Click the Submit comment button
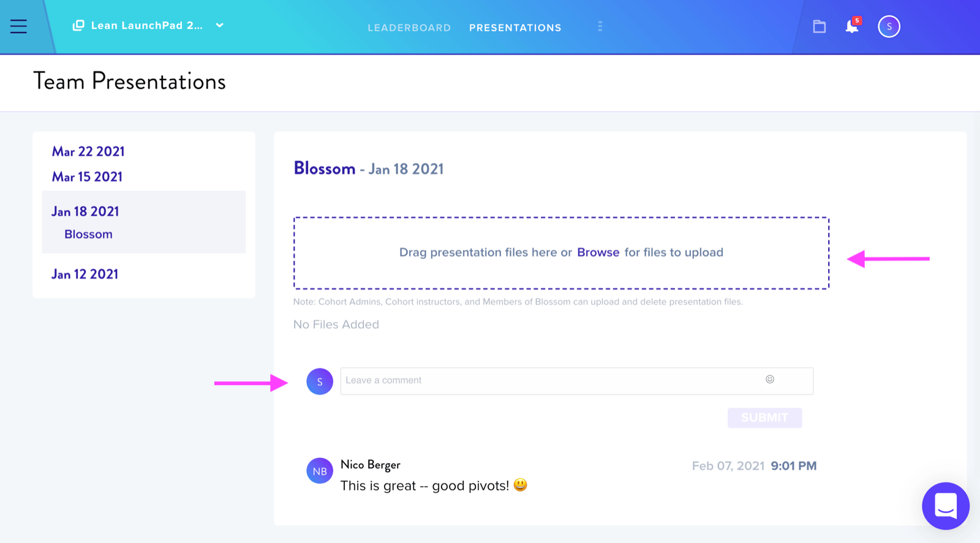 tap(764, 418)
